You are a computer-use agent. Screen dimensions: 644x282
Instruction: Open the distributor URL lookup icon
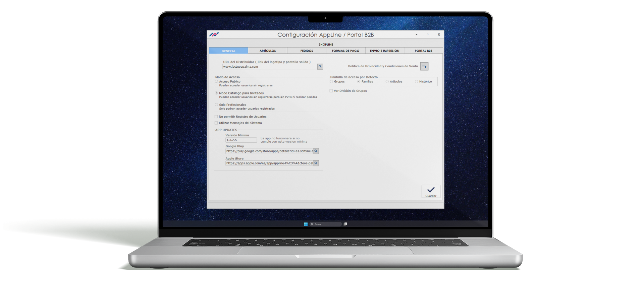[x=320, y=67]
